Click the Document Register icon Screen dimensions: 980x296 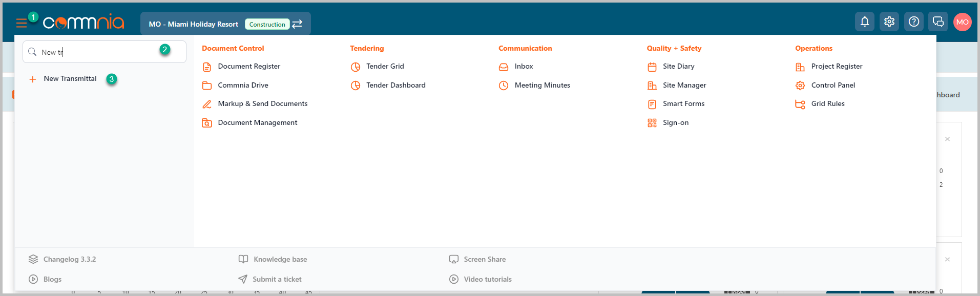point(207,67)
